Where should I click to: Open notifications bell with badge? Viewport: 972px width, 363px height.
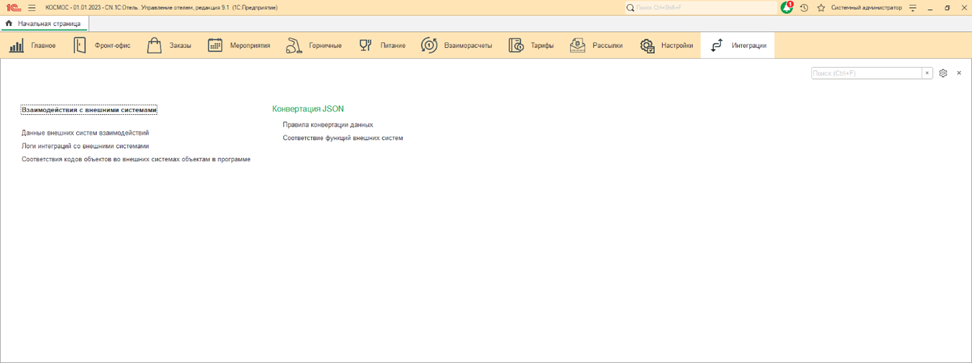(787, 7)
